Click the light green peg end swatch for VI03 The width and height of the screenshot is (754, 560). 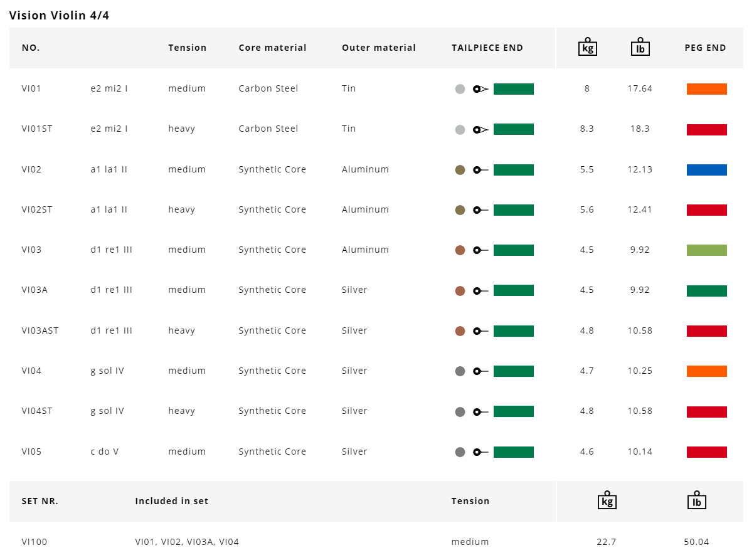tap(706, 250)
